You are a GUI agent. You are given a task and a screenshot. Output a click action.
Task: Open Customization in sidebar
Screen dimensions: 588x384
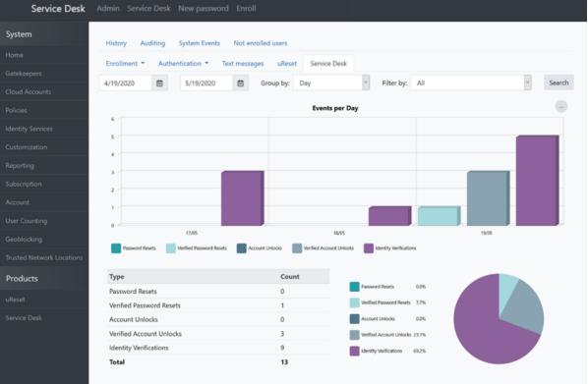pyautogui.click(x=44, y=147)
